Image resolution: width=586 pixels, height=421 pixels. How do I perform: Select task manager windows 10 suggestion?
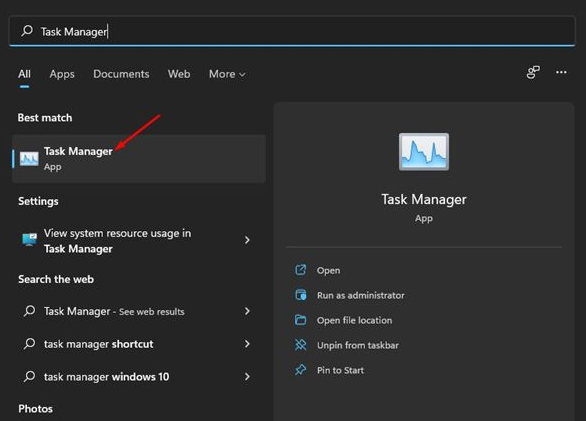(139, 376)
